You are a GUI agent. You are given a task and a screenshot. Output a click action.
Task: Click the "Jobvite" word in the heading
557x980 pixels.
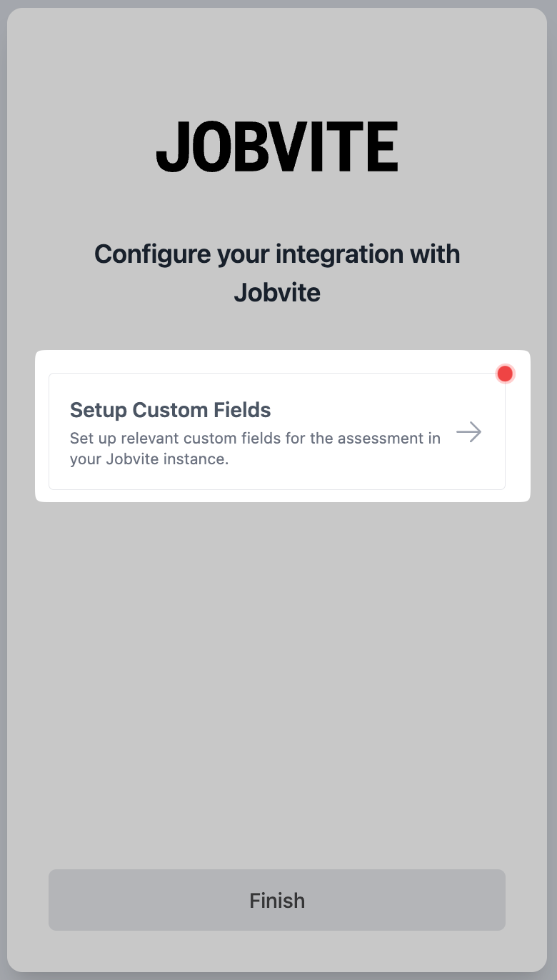(277, 293)
